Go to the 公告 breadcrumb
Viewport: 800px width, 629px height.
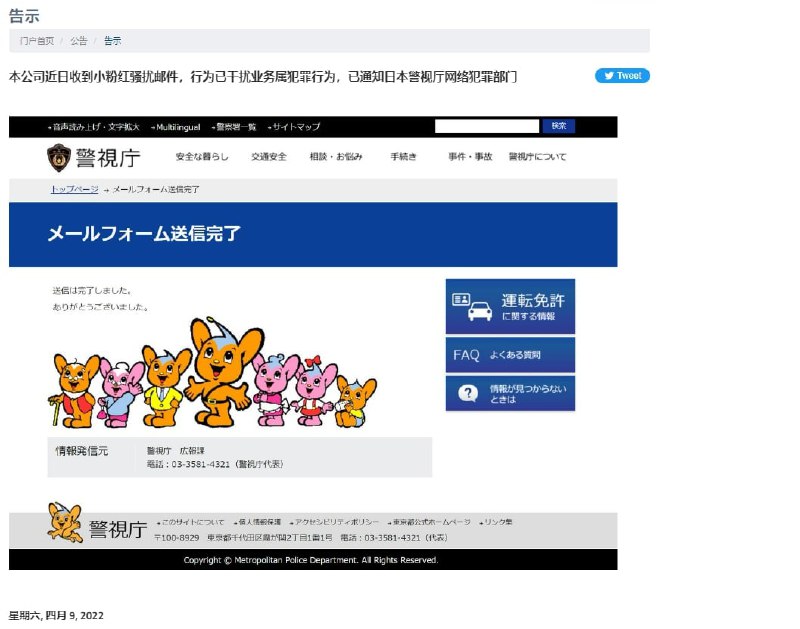[78, 41]
